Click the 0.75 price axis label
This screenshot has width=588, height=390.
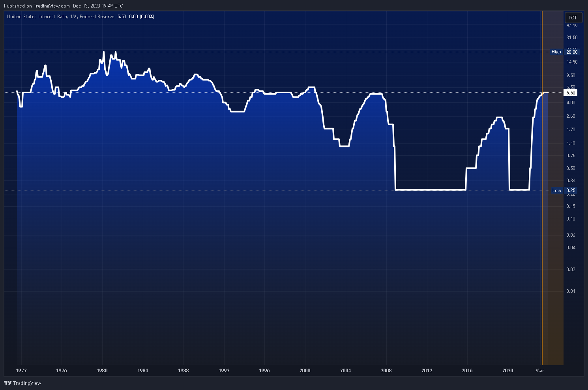coord(571,156)
